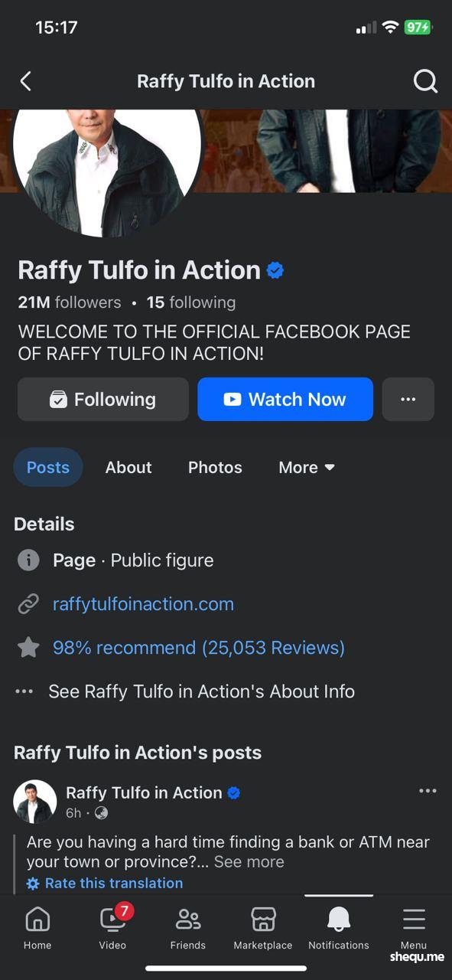This screenshot has height=980, width=452.
Task: Open the Home tab icon
Action: 37,919
